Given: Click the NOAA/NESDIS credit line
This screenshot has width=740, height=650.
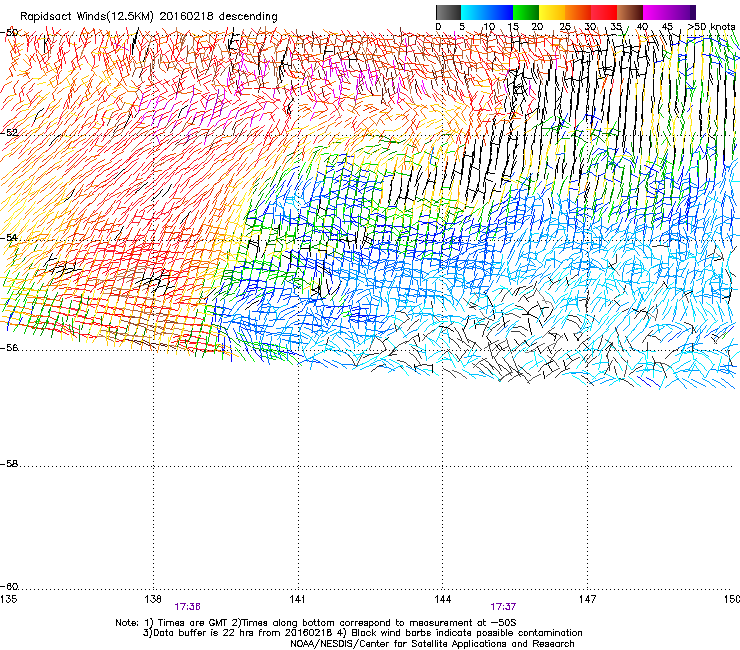Looking at the screenshot, I should pos(432,643).
